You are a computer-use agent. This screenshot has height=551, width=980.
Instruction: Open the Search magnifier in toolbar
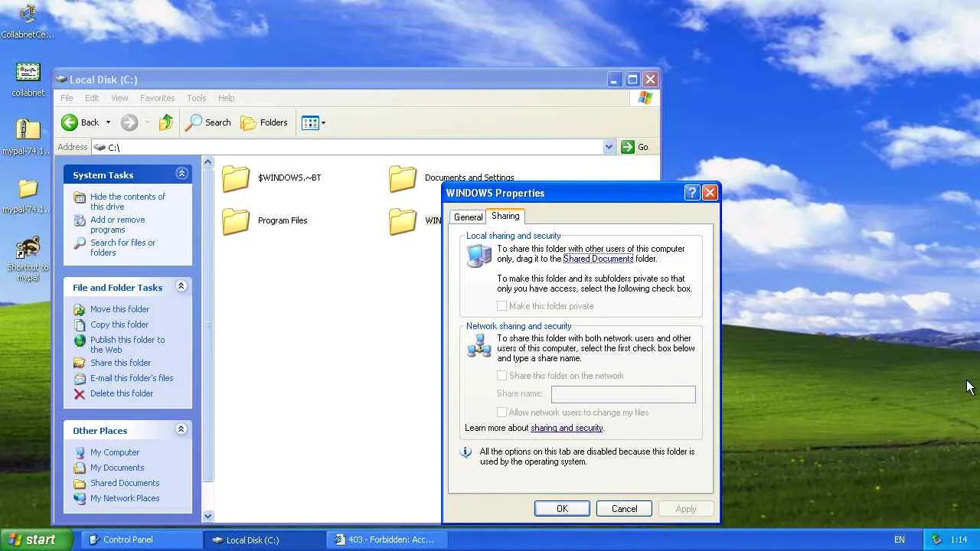tap(194, 122)
